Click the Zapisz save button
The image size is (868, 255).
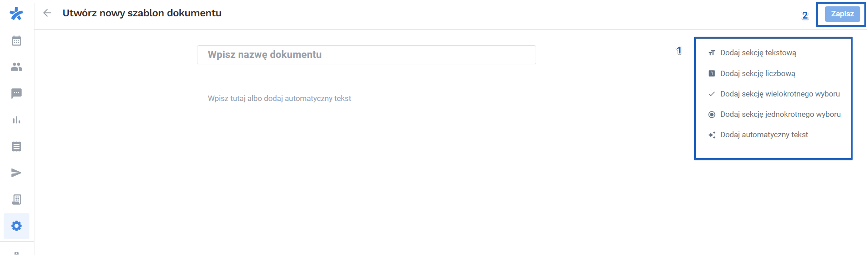(842, 14)
